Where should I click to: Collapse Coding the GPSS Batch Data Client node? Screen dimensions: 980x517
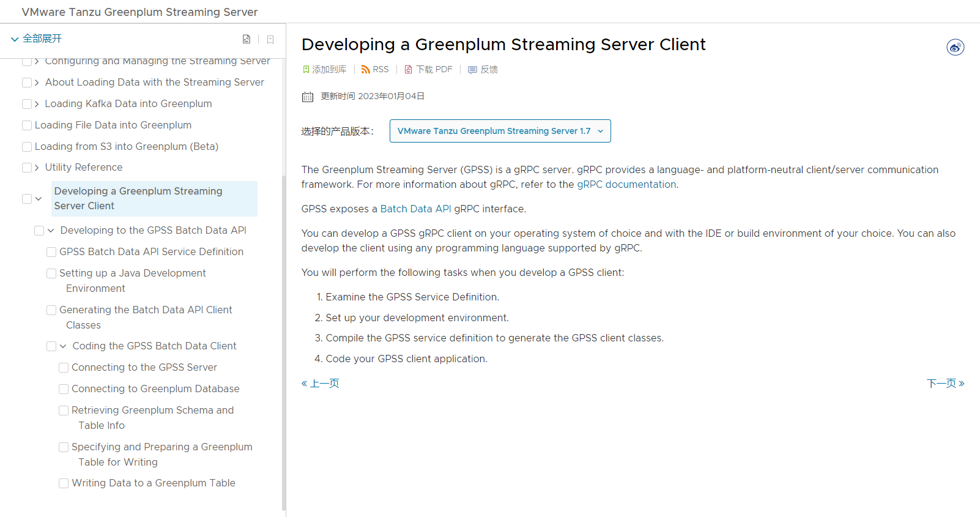(63, 346)
